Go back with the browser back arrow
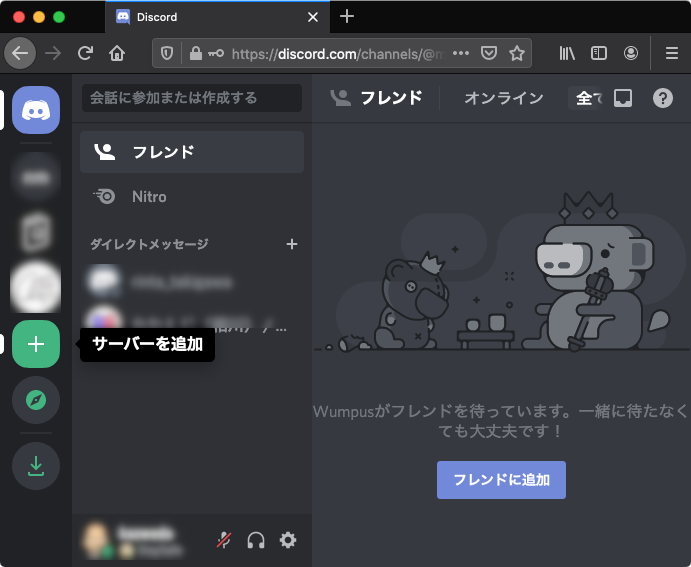The height and width of the screenshot is (567, 691). pos(20,53)
